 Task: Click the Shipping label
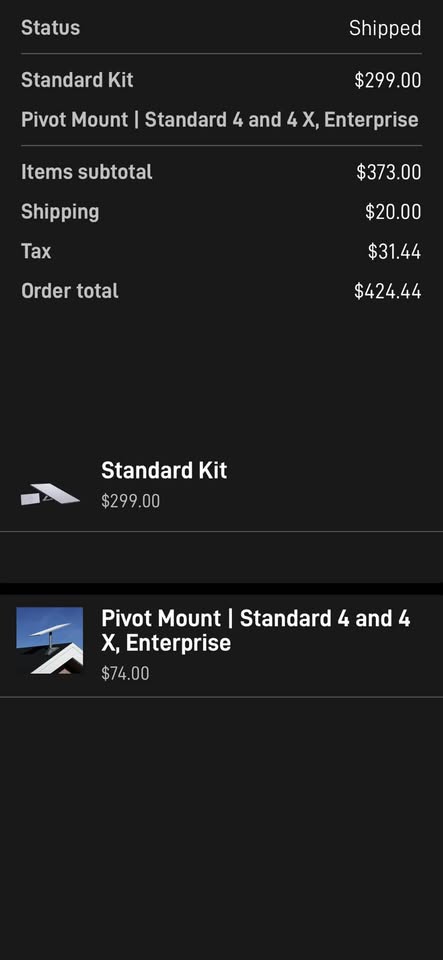[x=60, y=212]
